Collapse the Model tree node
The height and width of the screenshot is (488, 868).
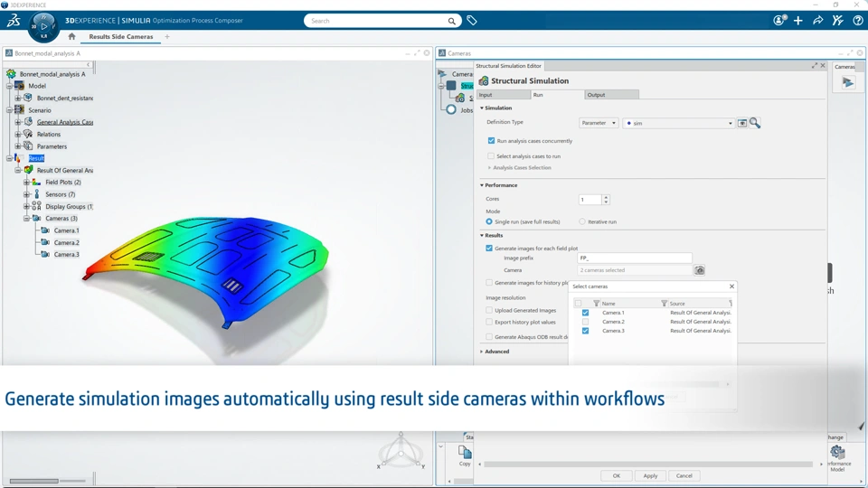click(9, 86)
